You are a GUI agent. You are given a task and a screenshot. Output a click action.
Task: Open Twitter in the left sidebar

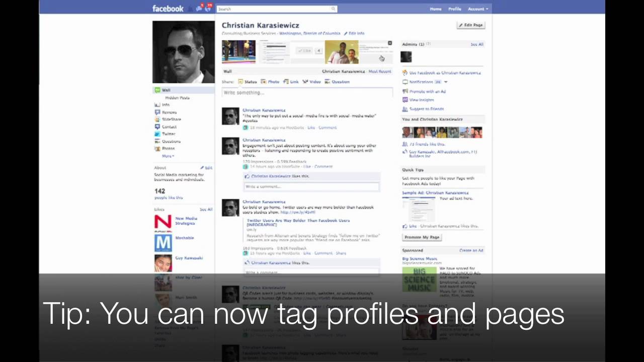[165, 134]
